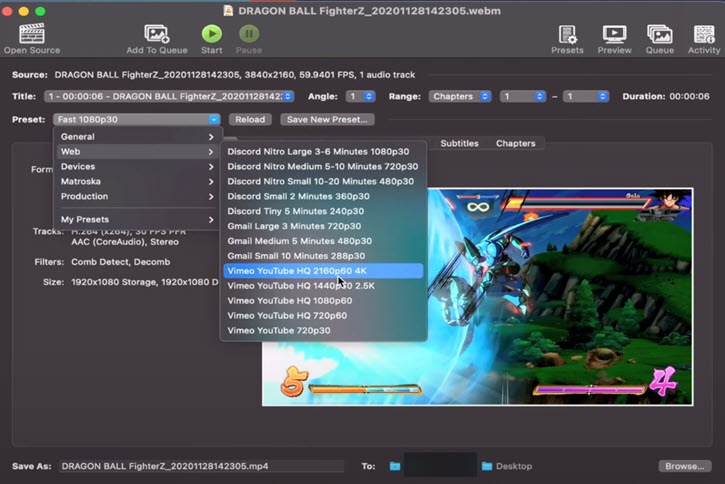Select Gmail Medium 5 Minutes 480p30 preset
The width and height of the screenshot is (725, 484).
(x=323, y=241)
